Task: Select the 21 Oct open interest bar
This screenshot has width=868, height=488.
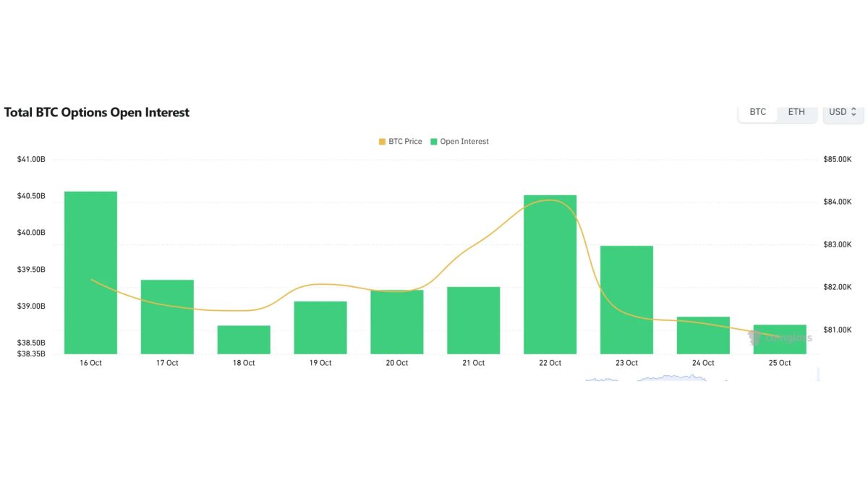Action: click(x=474, y=320)
